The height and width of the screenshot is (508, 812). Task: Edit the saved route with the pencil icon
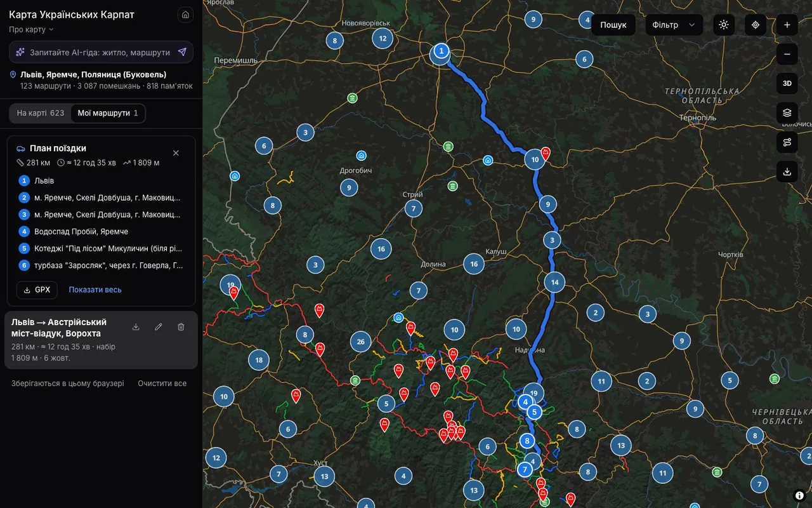[x=159, y=327]
